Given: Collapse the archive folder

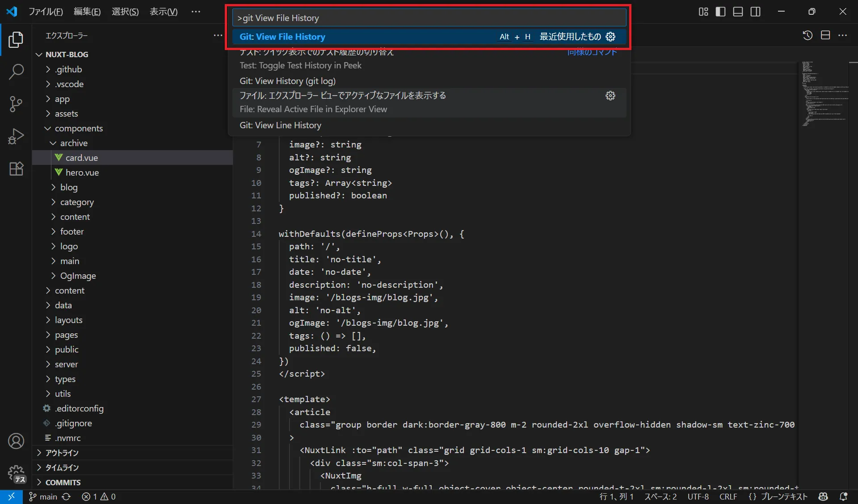Looking at the screenshot, I should pos(132,143).
